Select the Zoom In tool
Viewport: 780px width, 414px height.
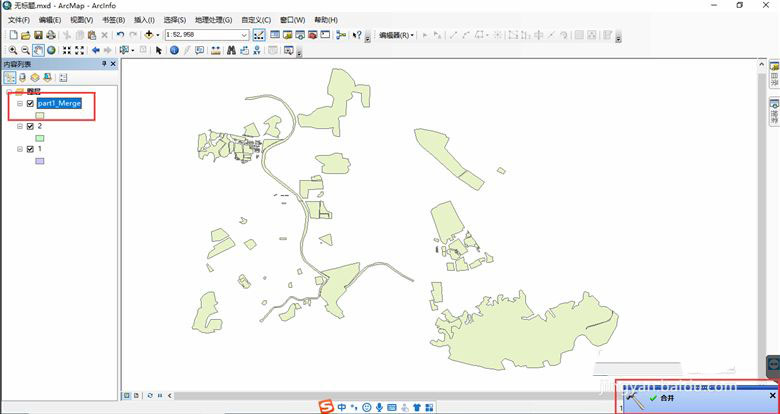[x=13, y=50]
